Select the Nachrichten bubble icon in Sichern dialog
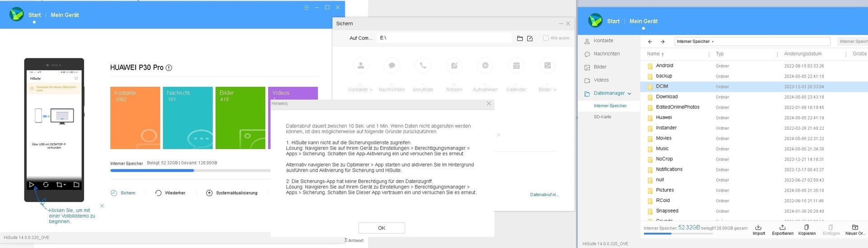 [x=392, y=66]
